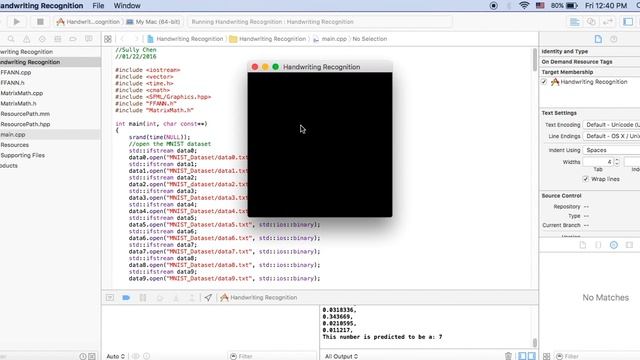Viewport: 640px width, 360px height.
Task: Click the Wi-Fi icon in menu bar
Action: tap(524, 6)
